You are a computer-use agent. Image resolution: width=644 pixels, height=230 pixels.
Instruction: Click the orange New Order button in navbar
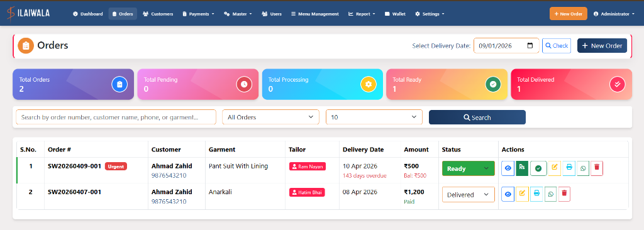pos(569,14)
